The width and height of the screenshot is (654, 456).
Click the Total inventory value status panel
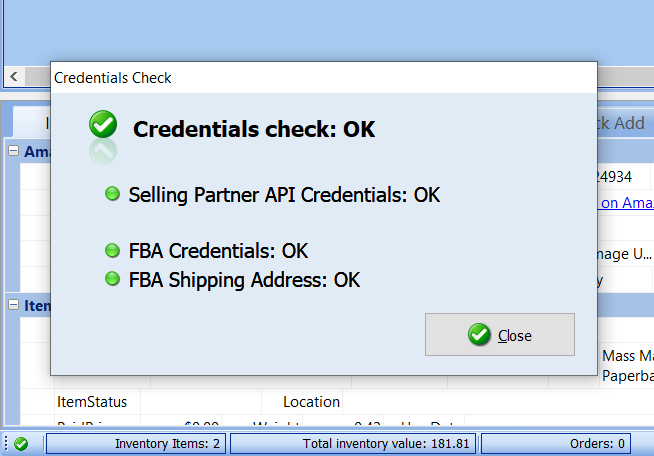(x=353, y=443)
